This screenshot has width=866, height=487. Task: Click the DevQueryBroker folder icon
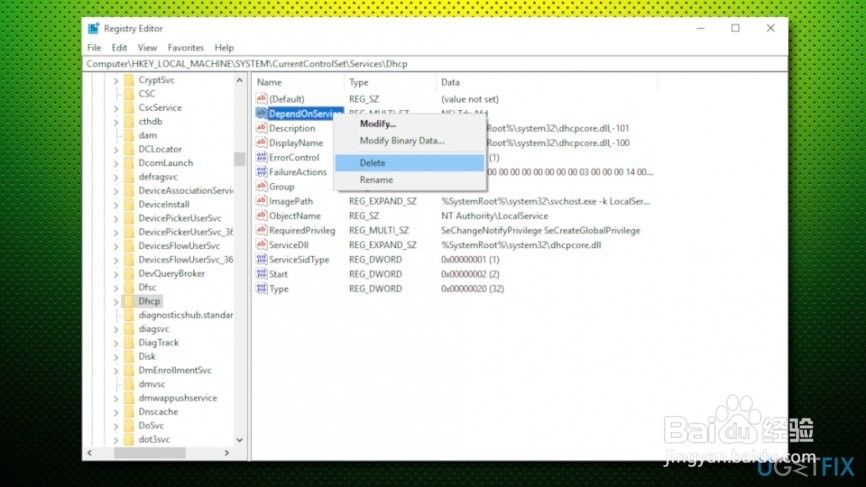[x=129, y=273]
